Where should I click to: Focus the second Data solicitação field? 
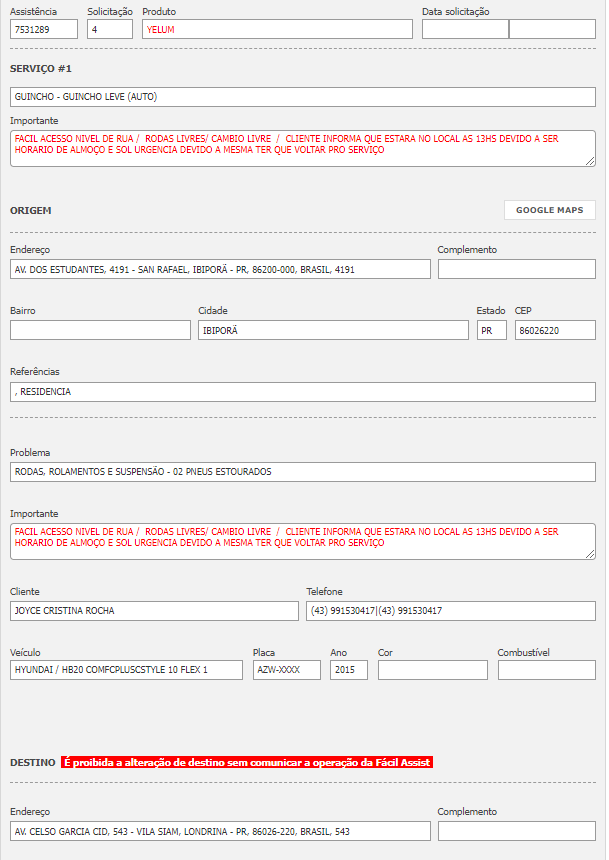[552, 30]
